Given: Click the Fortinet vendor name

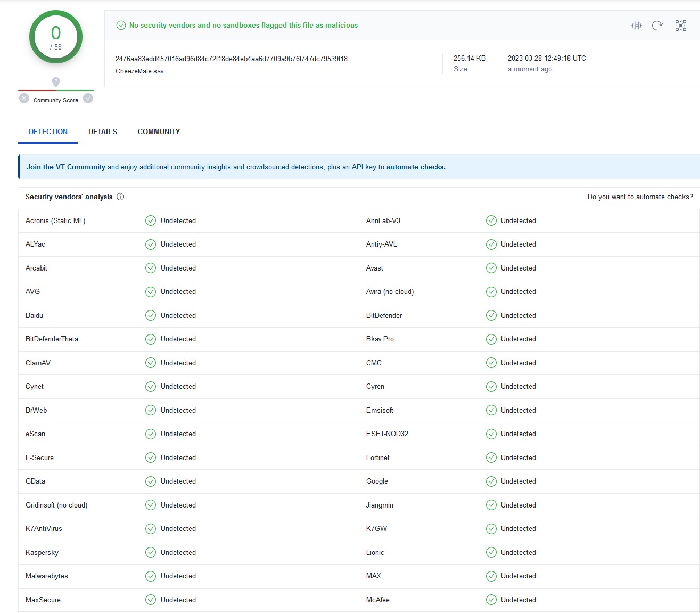Looking at the screenshot, I should pyautogui.click(x=378, y=457).
